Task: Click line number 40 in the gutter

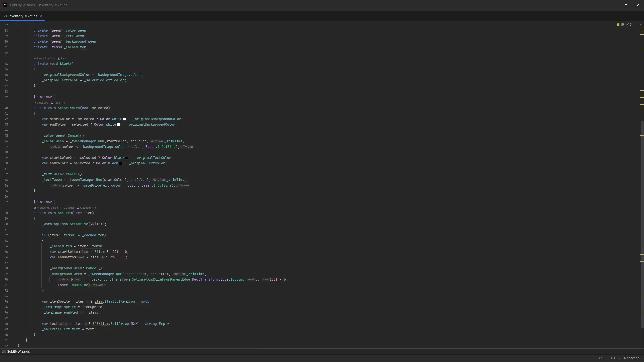Action: (6, 108)
